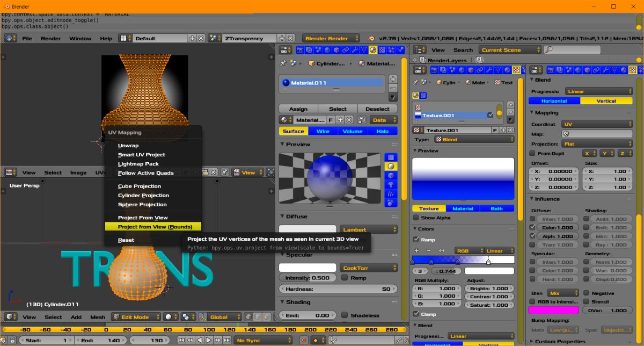Add a new material slot with plus
Screen dimensions: 644x346
(x=393, y=79)
